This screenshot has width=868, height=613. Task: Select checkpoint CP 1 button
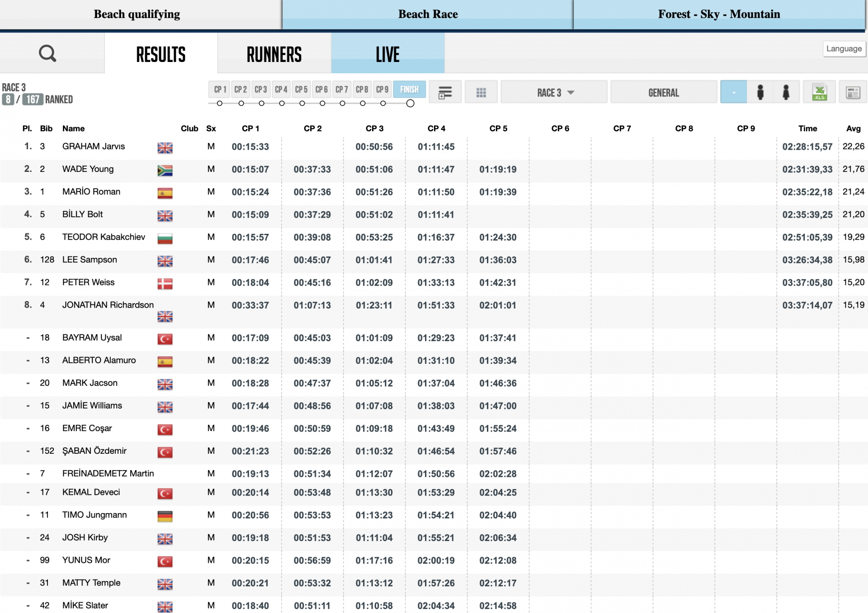tap(220, 90)
